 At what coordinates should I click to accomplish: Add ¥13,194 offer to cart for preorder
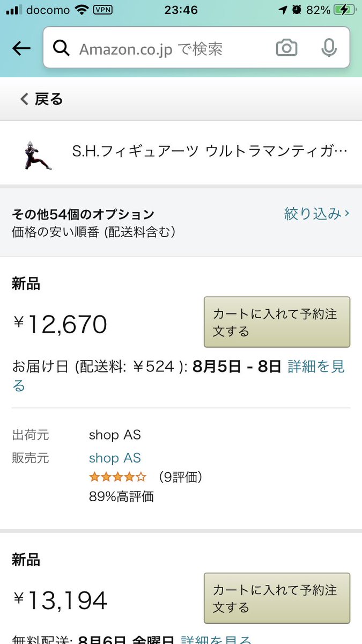pyautogui.click(x=277, y=598)
